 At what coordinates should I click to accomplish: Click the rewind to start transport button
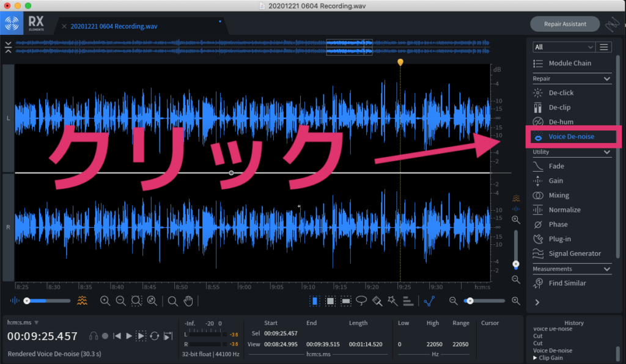coord(117,336)
